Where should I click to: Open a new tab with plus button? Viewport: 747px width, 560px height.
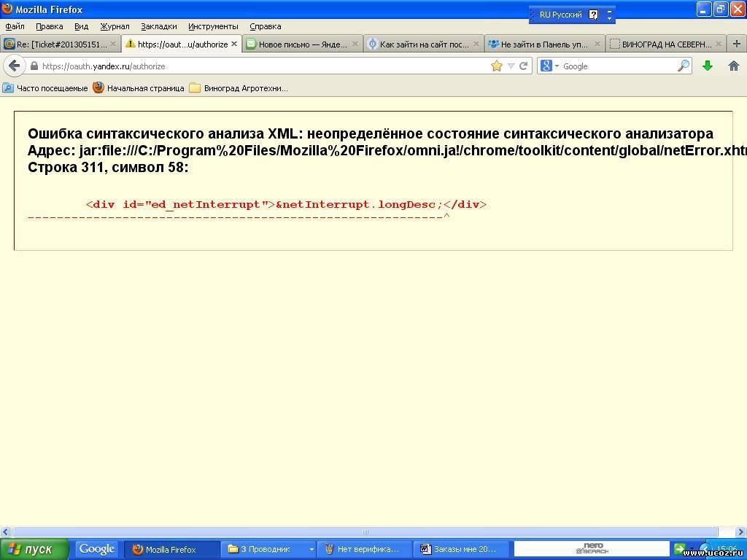(736, 44)
